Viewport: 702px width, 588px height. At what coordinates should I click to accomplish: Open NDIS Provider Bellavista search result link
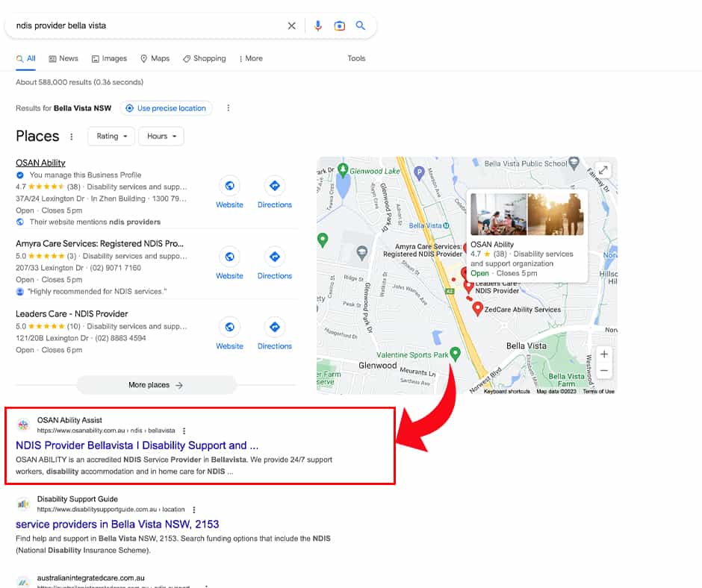click(137, 445)
